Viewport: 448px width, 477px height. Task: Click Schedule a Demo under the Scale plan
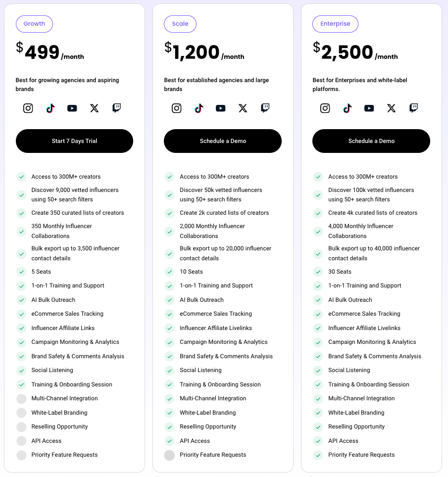coord(222,141)
